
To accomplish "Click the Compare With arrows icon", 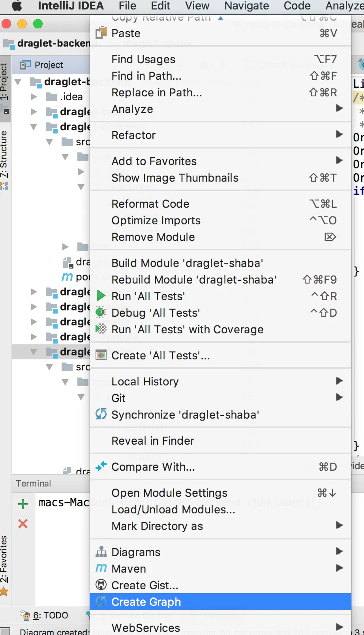I will (x=101, y=466).
